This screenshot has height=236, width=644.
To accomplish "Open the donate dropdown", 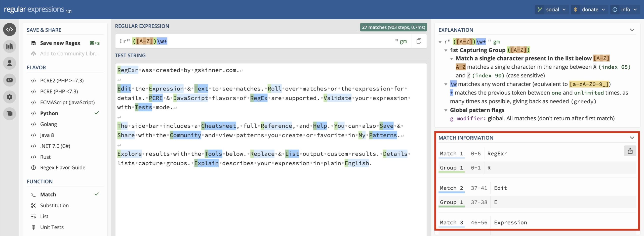I will [589, 10].
